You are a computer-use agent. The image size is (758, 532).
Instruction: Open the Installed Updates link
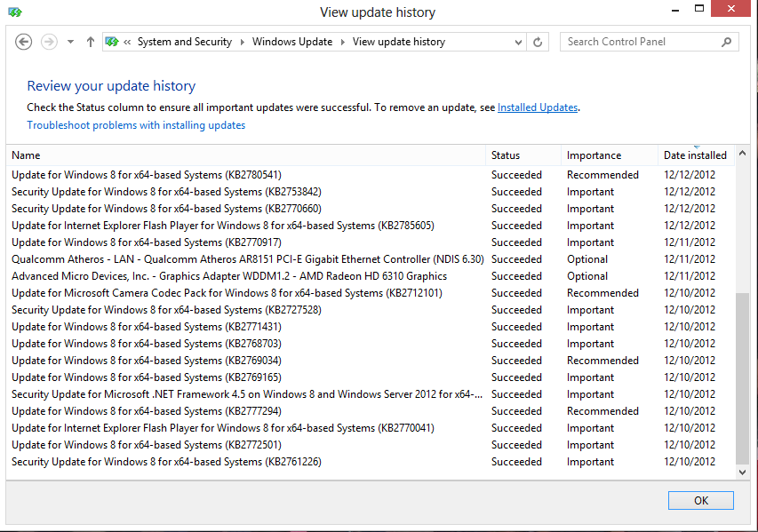[x=538, y=107]
